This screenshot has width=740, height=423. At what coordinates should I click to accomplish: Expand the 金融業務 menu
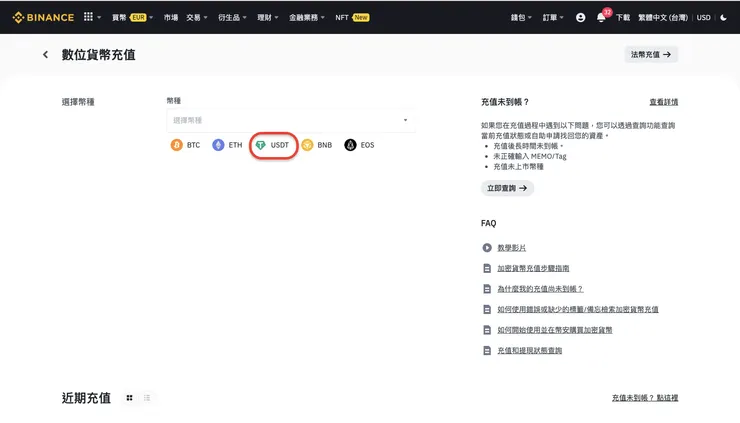307,17
